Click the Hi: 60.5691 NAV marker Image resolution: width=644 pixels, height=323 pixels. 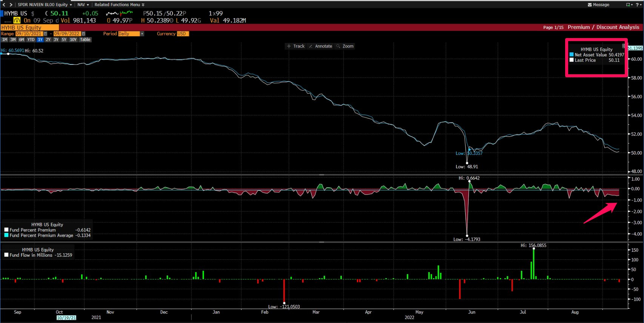click(12, 51)
